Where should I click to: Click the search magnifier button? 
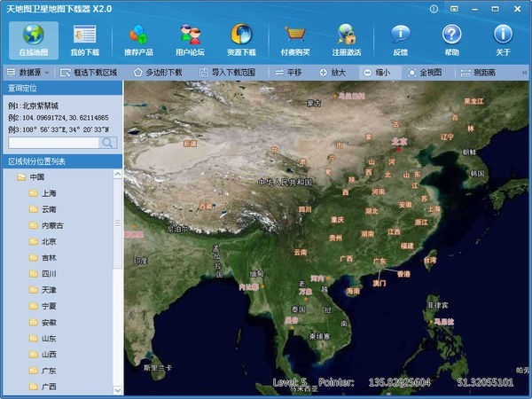pyautogui.click(x=108, y=142)
